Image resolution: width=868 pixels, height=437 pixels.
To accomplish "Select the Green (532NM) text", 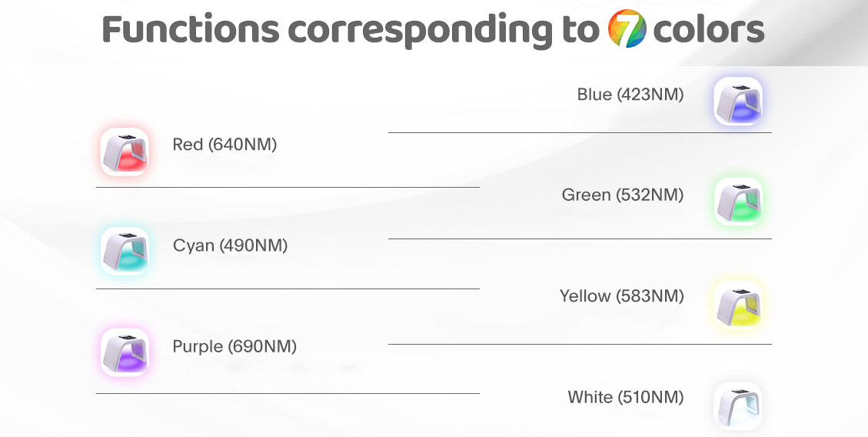I will [623, 195].
